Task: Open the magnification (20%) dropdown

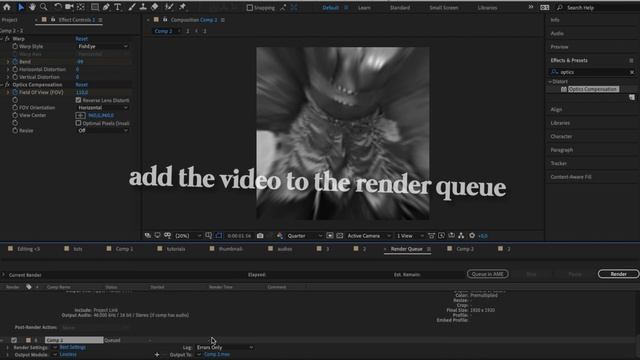Action: pyautogui.click(x=188, y=236)
